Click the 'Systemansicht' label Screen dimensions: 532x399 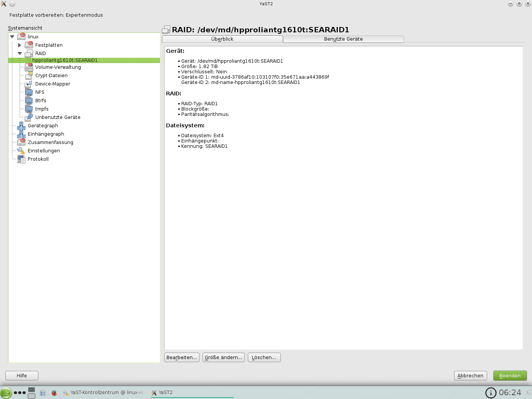point(25,28)
